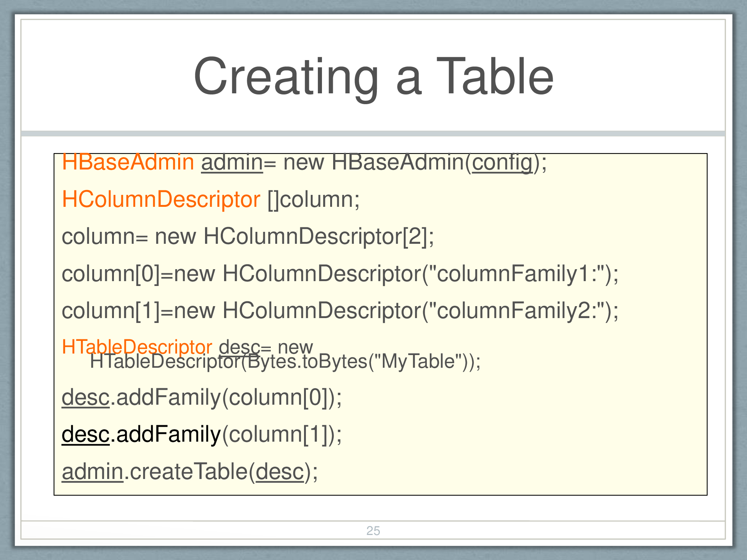The height and width of the screenshot is (560, 747).
Task: Click the 'column[1]=new' assignment line
Action: (x=138, y=311)
